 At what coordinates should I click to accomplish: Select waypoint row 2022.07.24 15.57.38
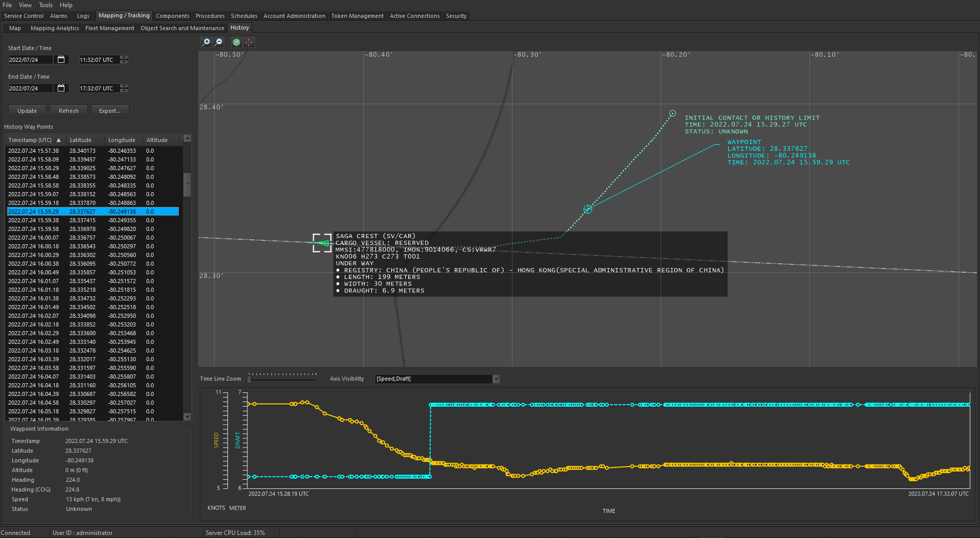(92, 151)
